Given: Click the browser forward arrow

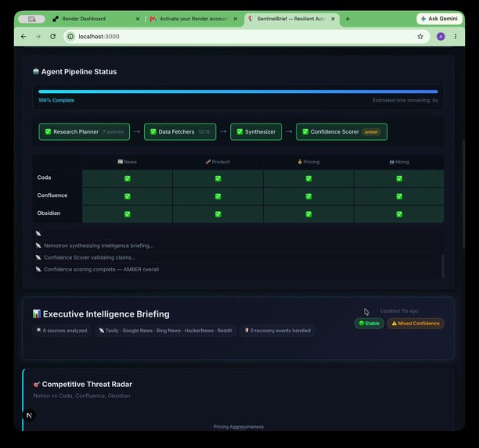Looking at the screenshot, I should (38, 37).
